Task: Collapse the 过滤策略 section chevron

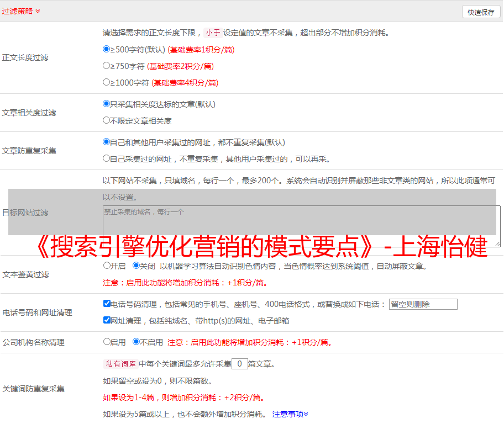Action: coord(38,11)
